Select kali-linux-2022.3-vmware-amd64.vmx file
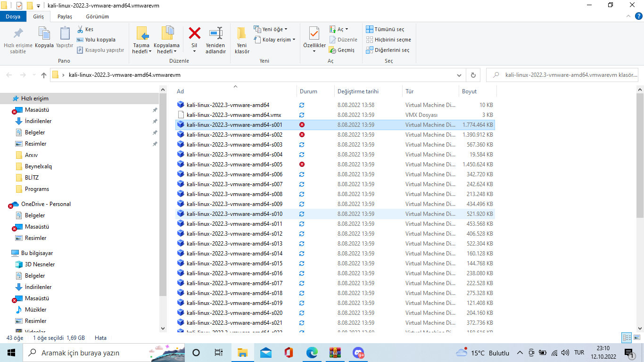Screen dimensions: 644x362 pyautogui.click(x=335, y=115)
